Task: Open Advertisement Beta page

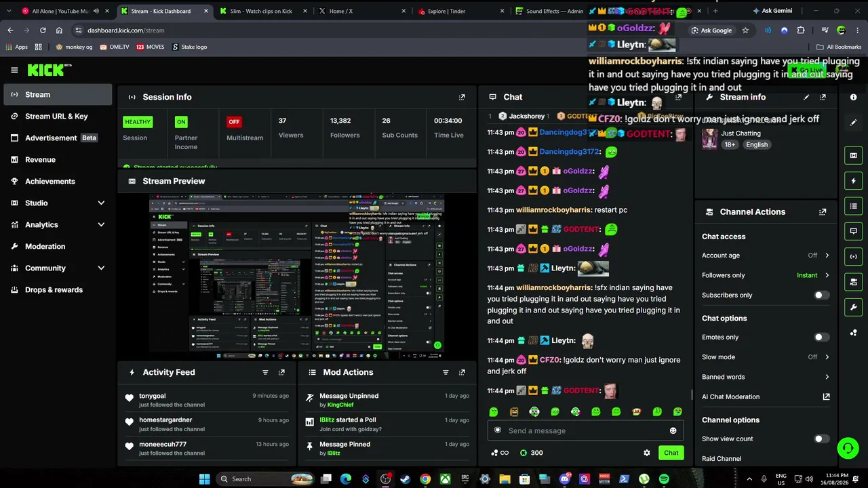Action: [x=58, y=138]
